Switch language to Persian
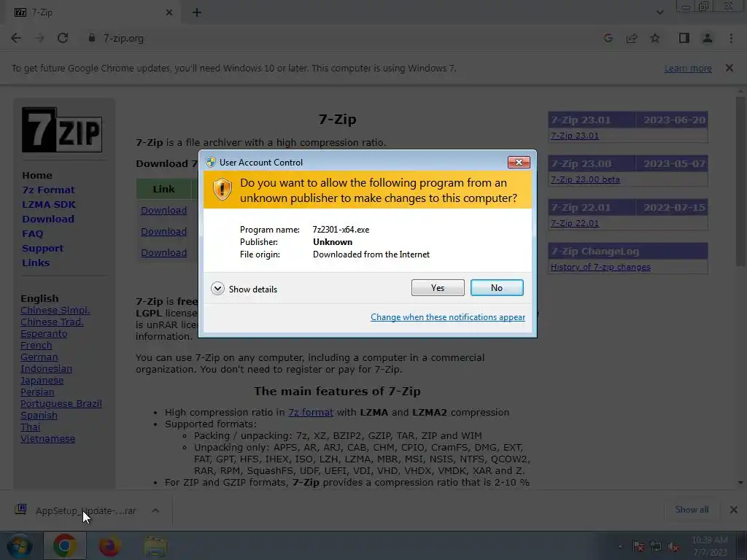747x560 pixels. click(37, 392)
